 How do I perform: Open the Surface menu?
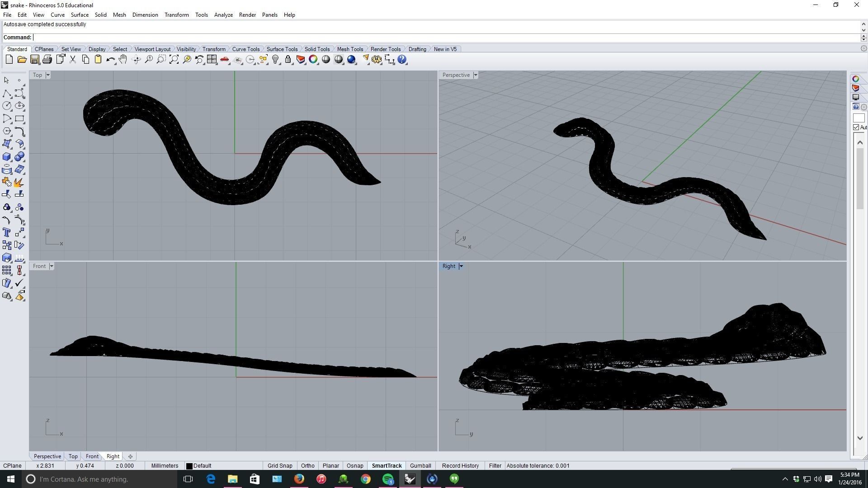click(80, 15)
